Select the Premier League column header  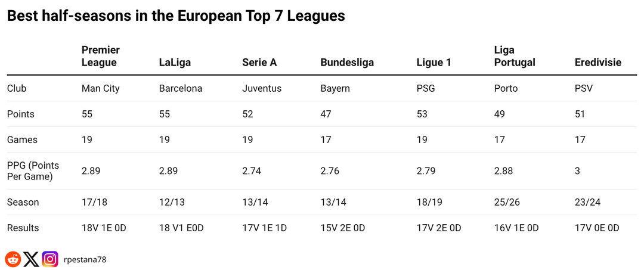[100, 56]
